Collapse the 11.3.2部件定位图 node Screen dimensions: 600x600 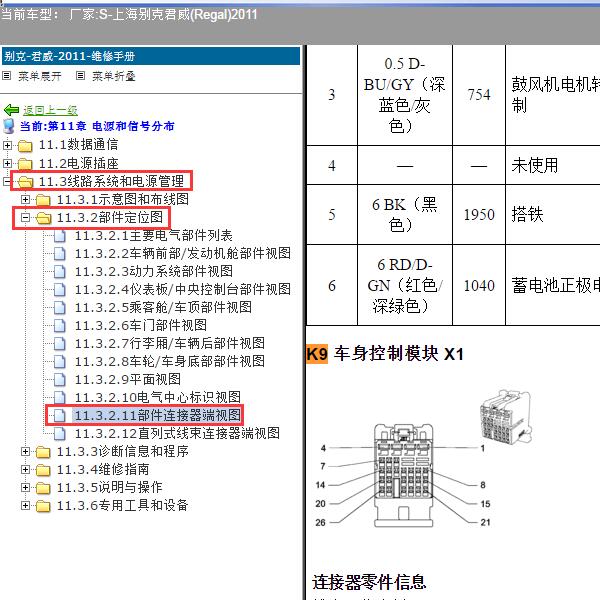pyautogui.click(x=25, y=217)
